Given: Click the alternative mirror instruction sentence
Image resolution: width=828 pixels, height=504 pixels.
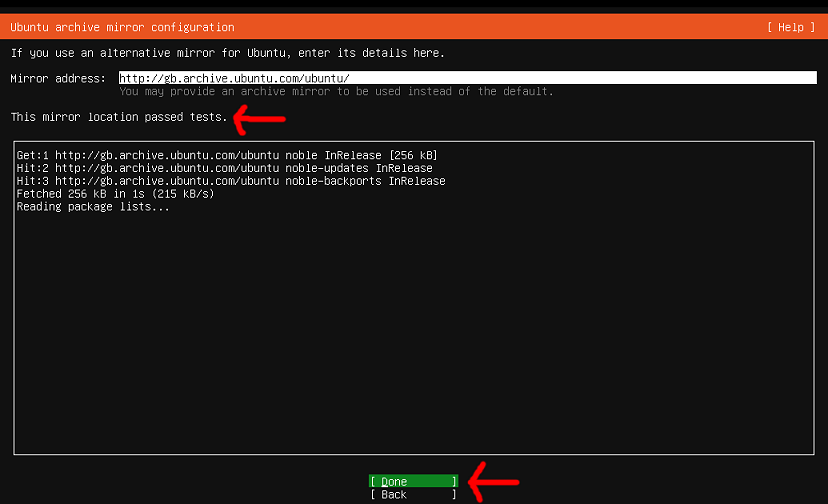Looking at the screenshot, I should [227, 53].
